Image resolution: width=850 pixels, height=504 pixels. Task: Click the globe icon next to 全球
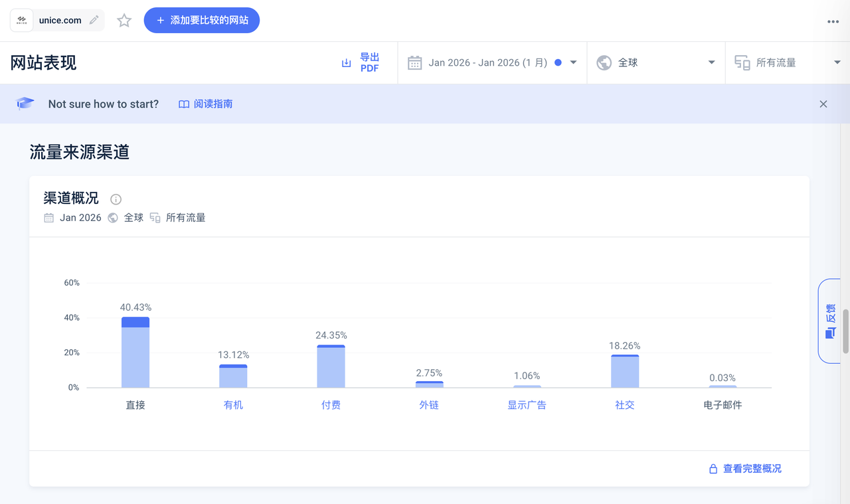click(604, 62)
